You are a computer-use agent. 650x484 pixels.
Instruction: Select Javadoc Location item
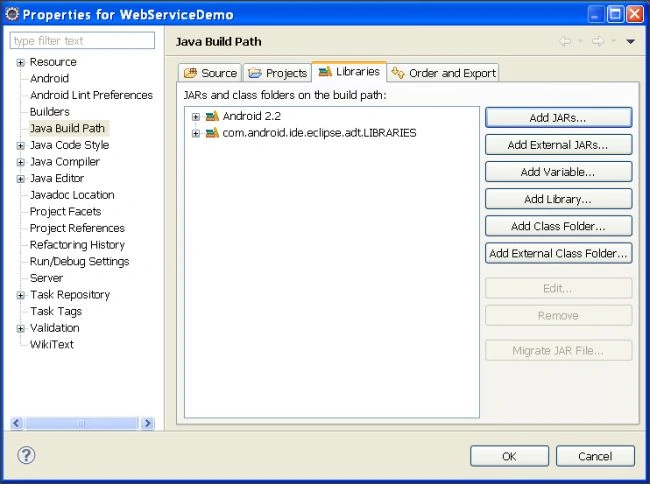pos(72,195)
